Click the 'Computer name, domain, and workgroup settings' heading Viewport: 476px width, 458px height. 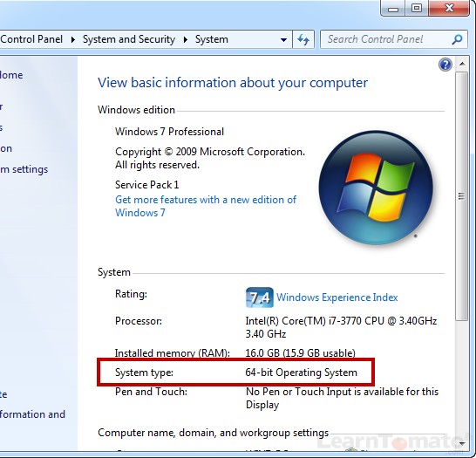(x=213, y=433)
